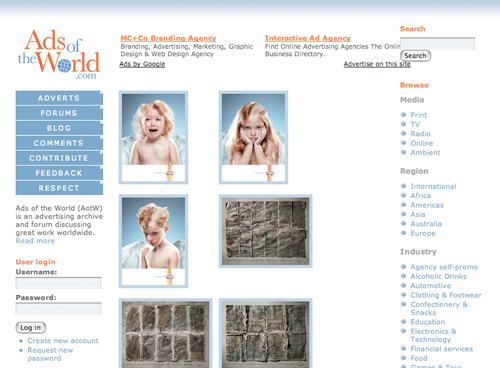Open the RESPECT nav item

click(59, 188)
